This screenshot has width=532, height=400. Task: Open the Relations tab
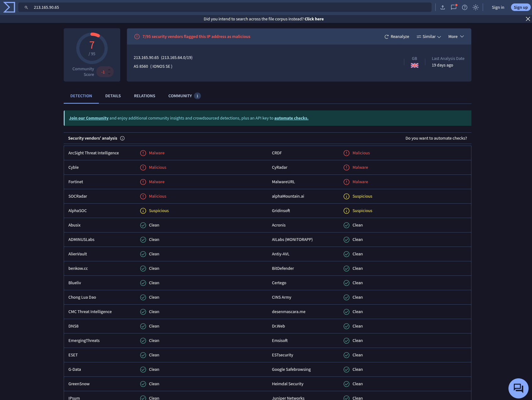click(144, 96)
